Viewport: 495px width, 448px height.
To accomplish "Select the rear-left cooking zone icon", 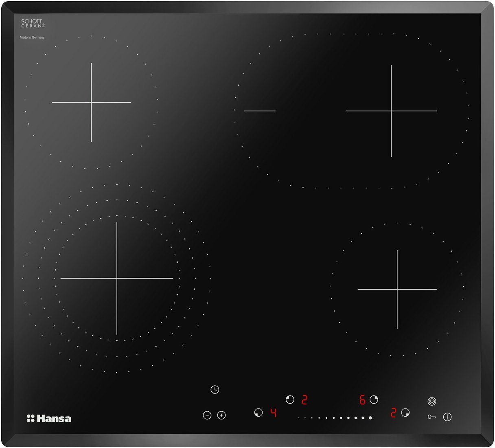I will [290, 400].
